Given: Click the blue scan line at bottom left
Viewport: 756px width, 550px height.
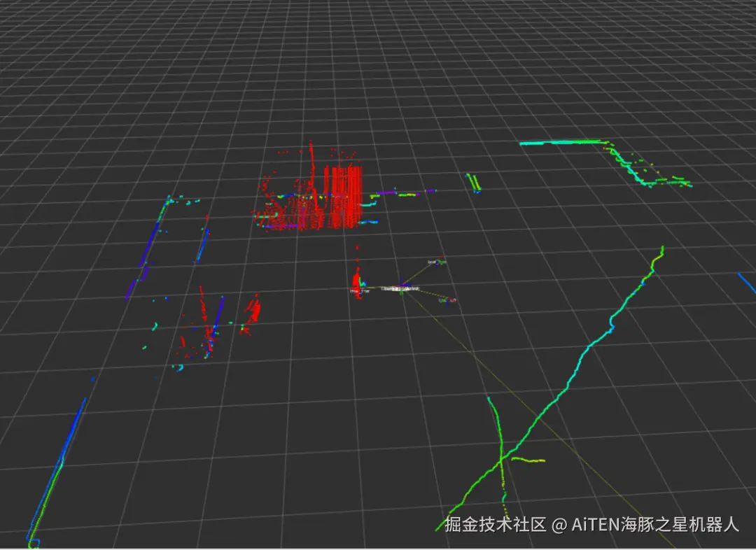Looking at the screenshot, I should pos(58,472).
